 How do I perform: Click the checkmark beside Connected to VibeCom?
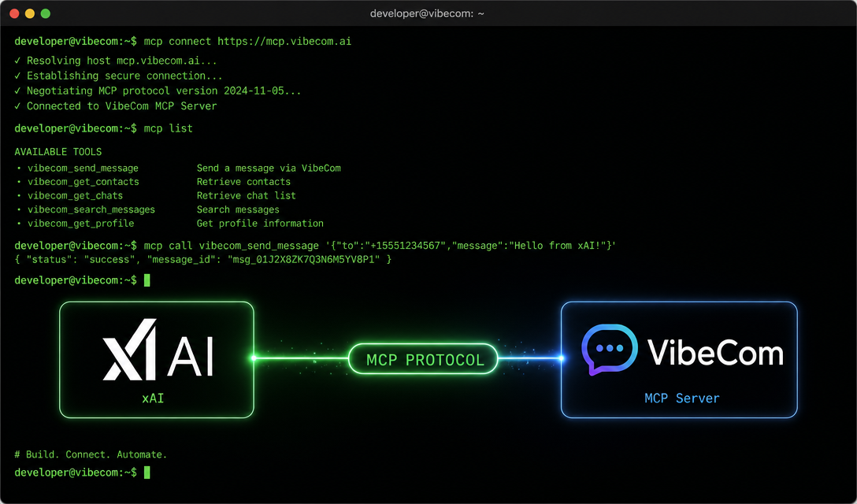[17, 106]
